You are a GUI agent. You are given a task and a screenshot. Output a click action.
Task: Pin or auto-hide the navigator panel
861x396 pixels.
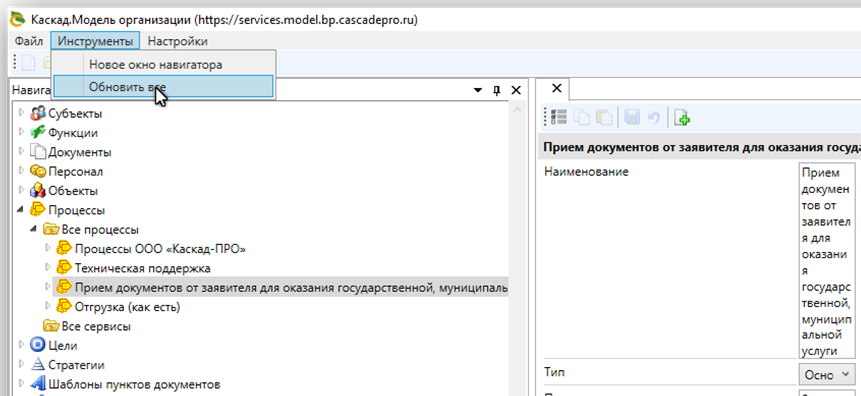click(x=496, y=90)
